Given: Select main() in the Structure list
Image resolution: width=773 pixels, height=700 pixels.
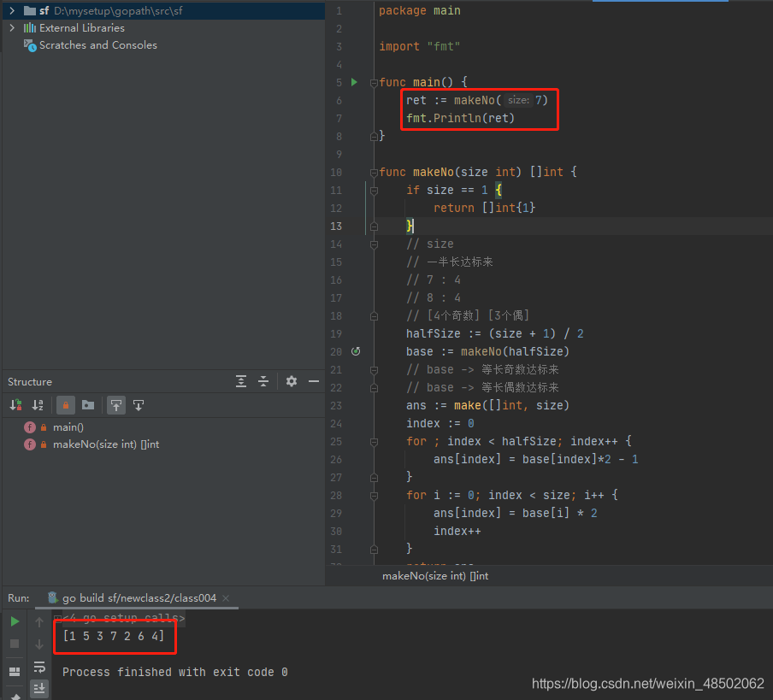Looking at the screenshot, I should (68, 427).
